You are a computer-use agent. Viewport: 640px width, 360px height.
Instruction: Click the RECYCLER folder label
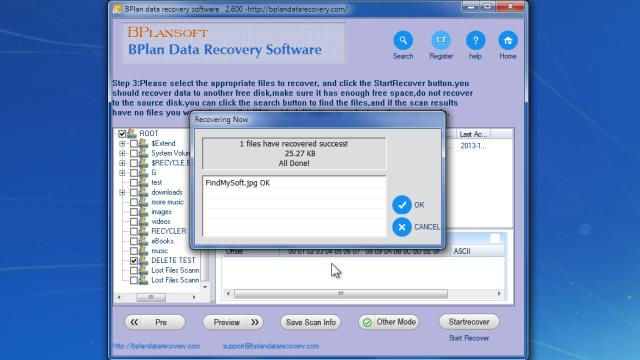169,231
